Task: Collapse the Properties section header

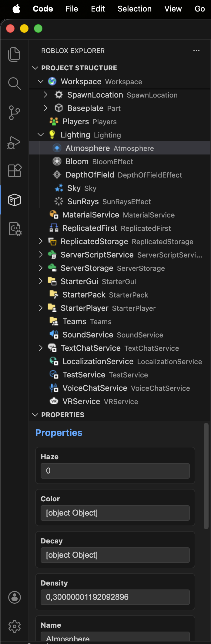Action: (35, 415)
